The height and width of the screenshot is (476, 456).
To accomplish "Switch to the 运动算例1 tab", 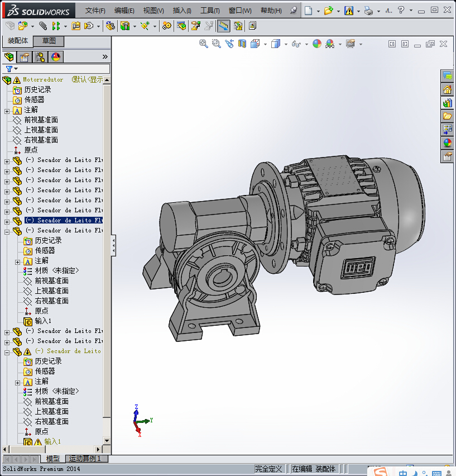I will (85, 459).
